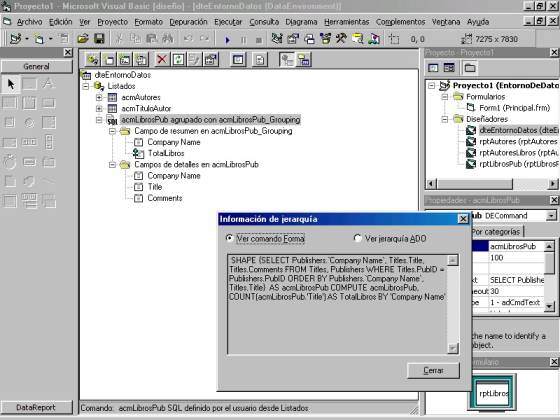Click the Cerrar button
The width and height of the screenshot is (560, 420).
tap(433, 370)
